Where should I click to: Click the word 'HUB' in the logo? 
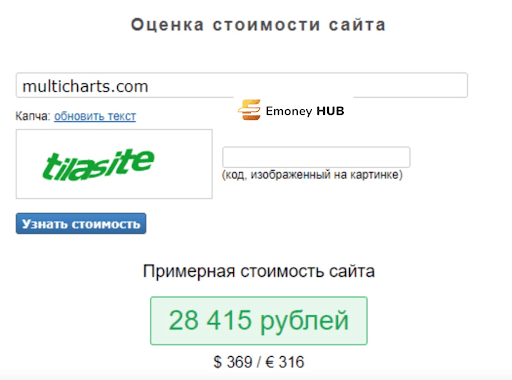pyautogui.click(x=330, y=111)
